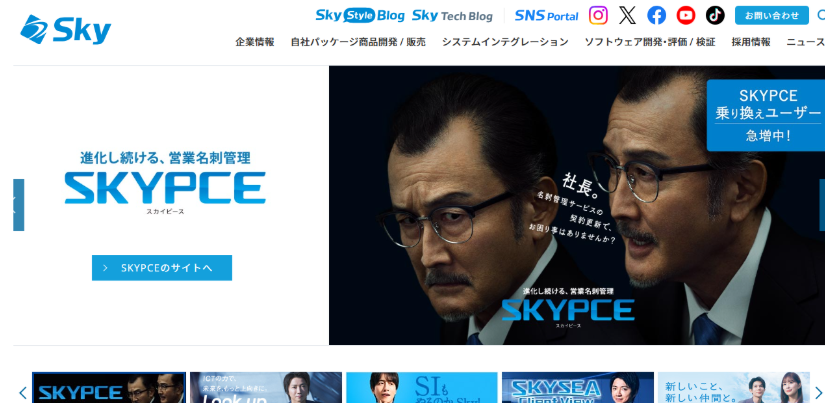Select the Look up banner thumbnail
Image resolution: width=825 pixels, height=403 pixels.
tap(266, 388)
